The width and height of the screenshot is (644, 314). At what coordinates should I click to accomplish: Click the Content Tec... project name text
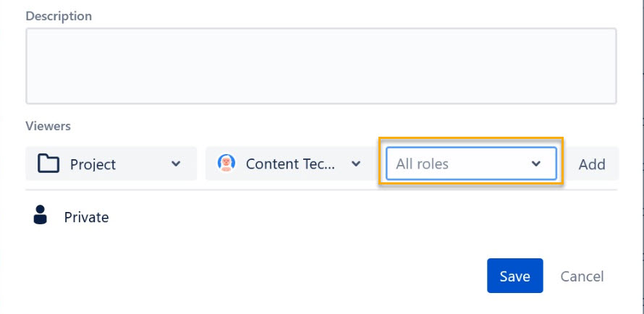point(290,164)
